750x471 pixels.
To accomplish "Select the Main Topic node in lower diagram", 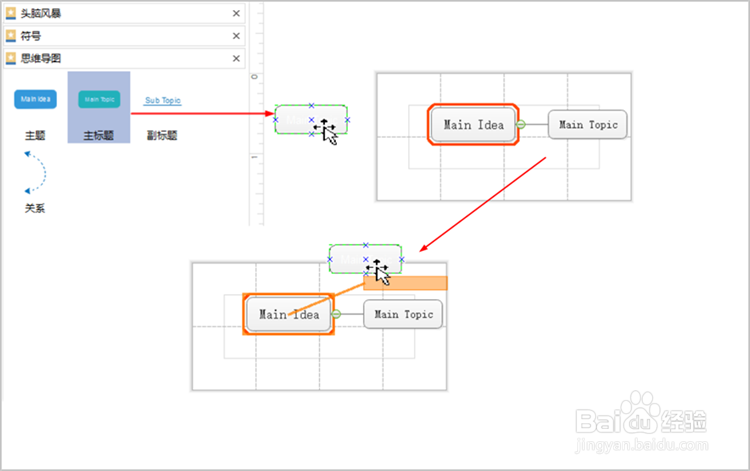I will (403, 314).
